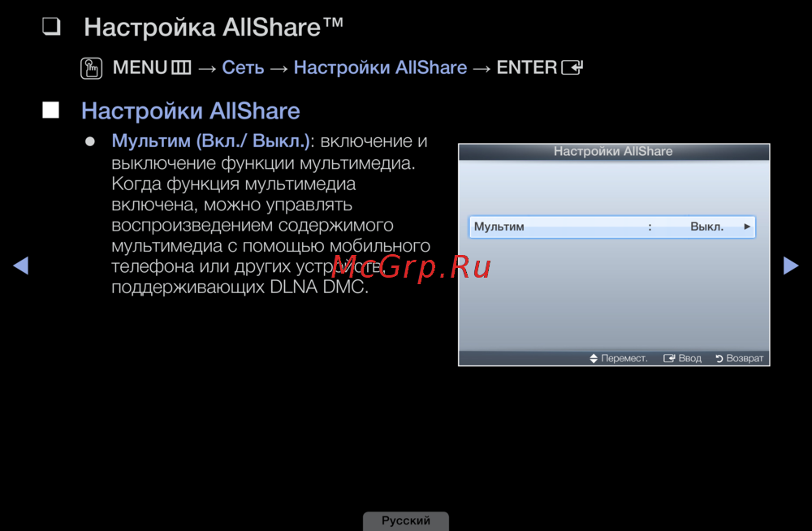Click the Возврат return arrow icon
Viewport: 812px width, 531px height.
[x=719, y=358]
